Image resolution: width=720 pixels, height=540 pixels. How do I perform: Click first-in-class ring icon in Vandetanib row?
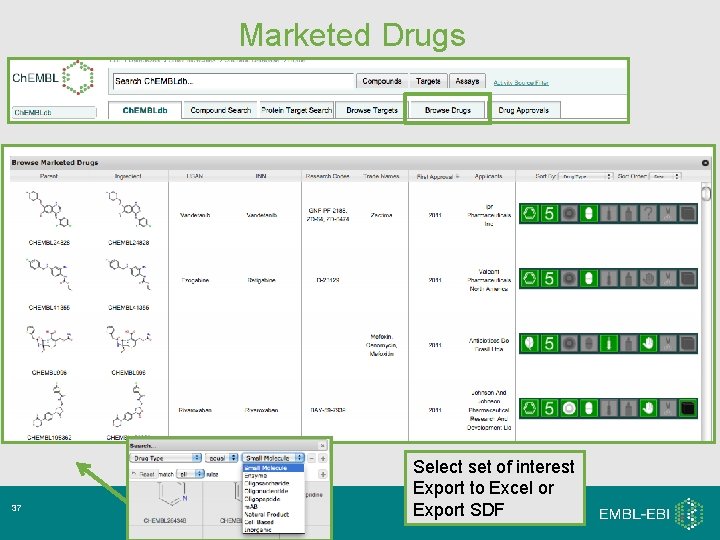[x=569, y=214]
